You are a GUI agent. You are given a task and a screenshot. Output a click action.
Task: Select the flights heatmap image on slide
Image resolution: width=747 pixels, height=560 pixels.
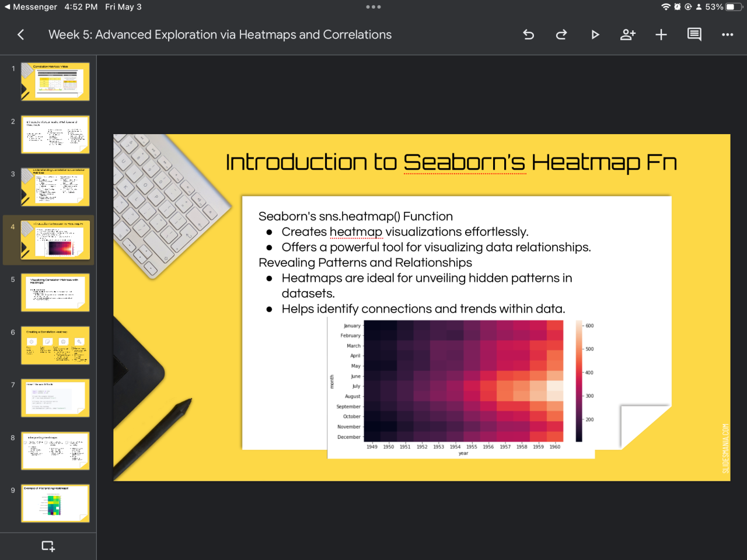point(461,388)
